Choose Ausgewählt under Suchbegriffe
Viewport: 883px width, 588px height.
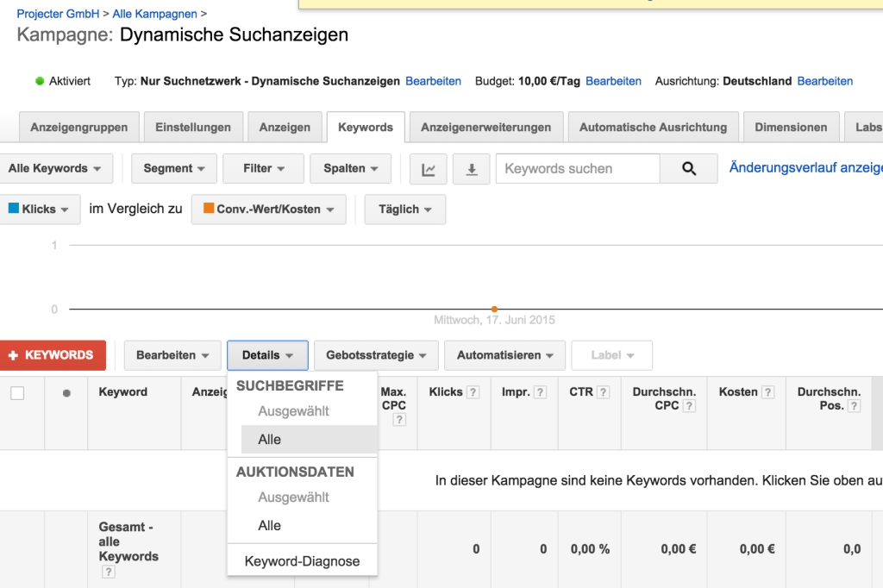tap(293, 411)
